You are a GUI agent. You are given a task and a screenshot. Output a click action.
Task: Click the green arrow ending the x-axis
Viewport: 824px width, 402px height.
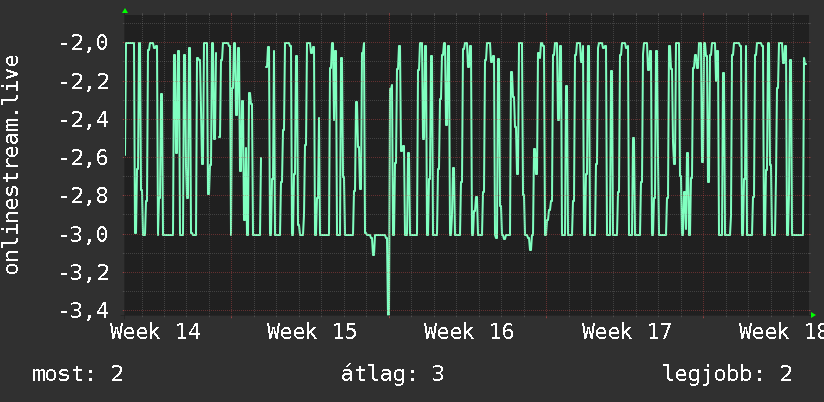click(x=813, y=315)
